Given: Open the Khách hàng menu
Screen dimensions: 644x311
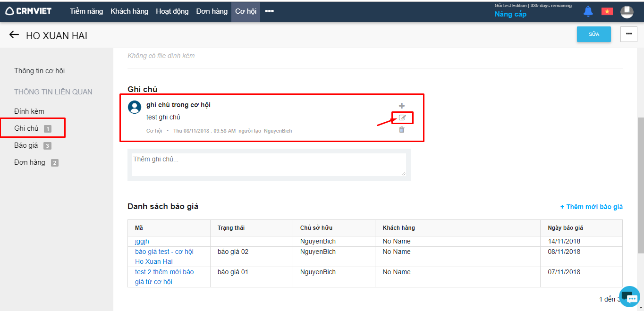Looking at the screenshot, I should coord(129,11).
